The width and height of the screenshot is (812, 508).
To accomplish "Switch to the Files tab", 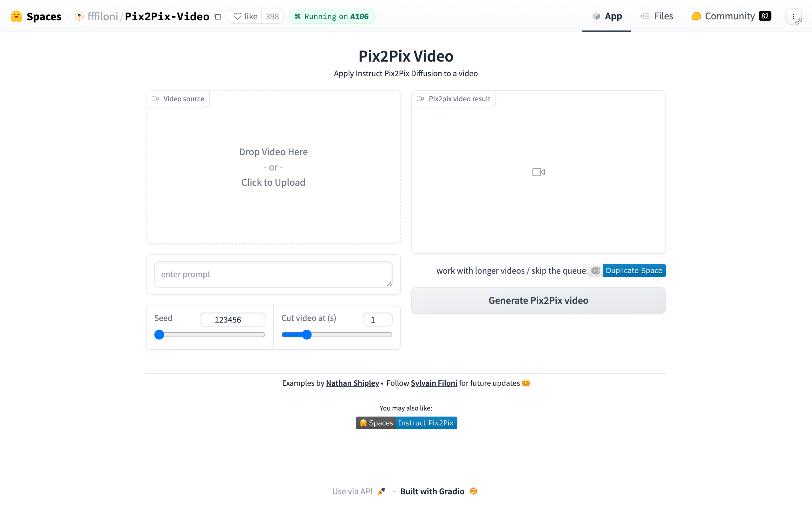I will point(657,16).
